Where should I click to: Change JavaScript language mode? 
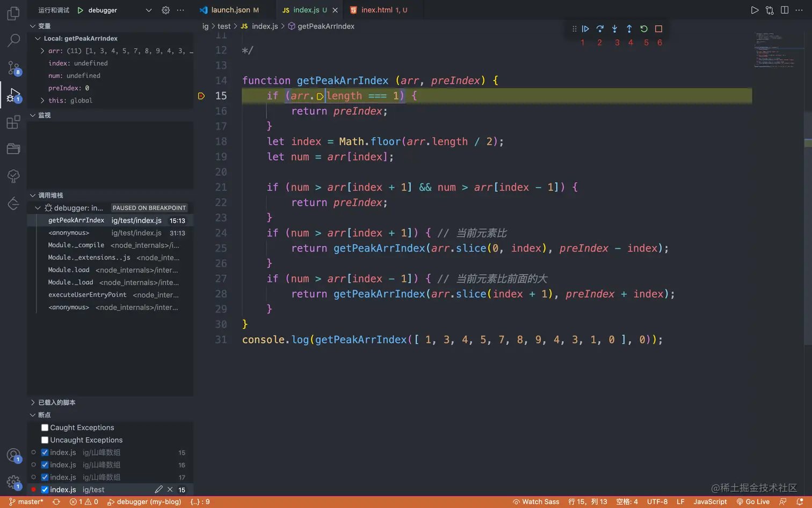coord(710,502)
